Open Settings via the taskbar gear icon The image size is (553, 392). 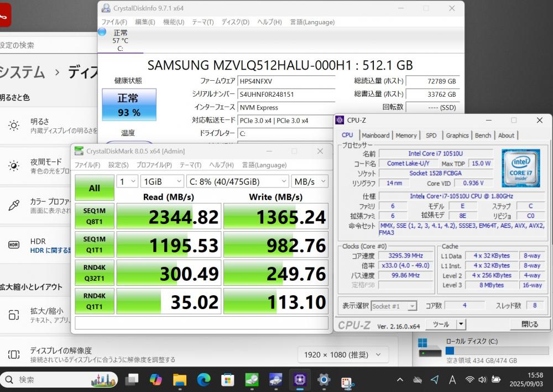click(324, 380)
